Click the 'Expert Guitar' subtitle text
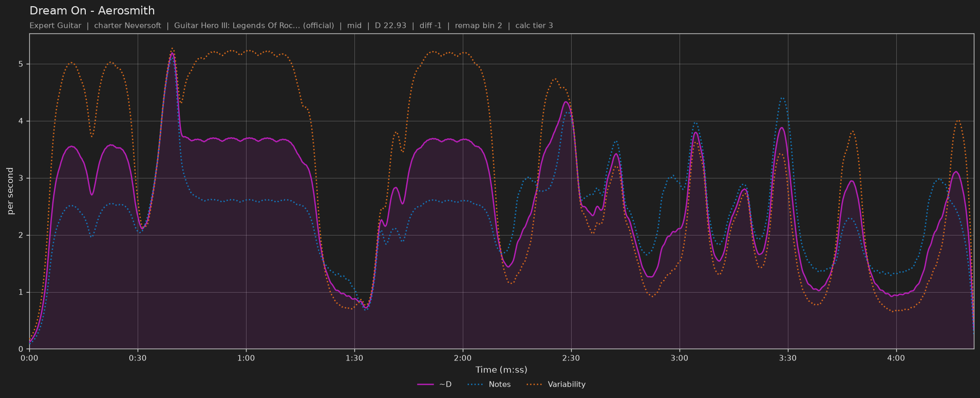 [55, 26]
